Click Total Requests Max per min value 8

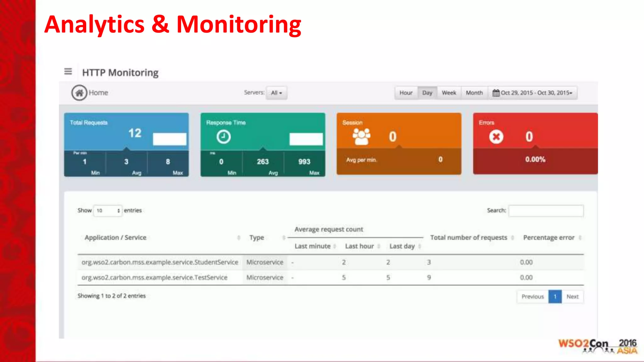point(168,162)
